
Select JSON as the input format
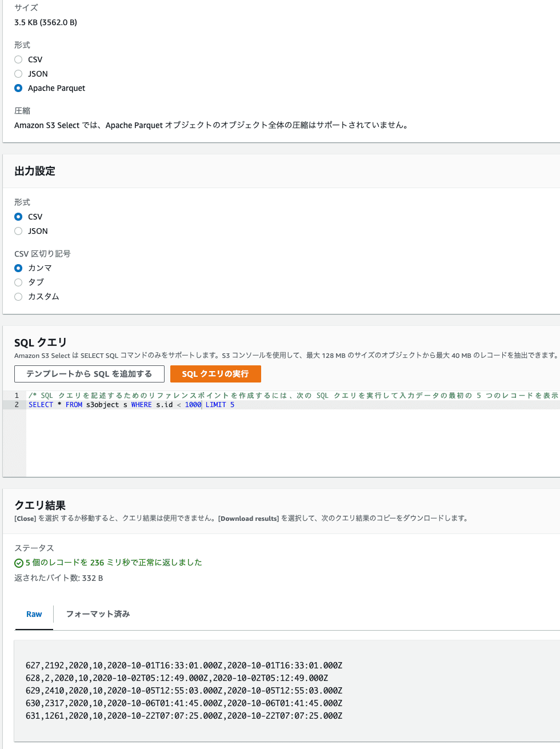[18, 74]
